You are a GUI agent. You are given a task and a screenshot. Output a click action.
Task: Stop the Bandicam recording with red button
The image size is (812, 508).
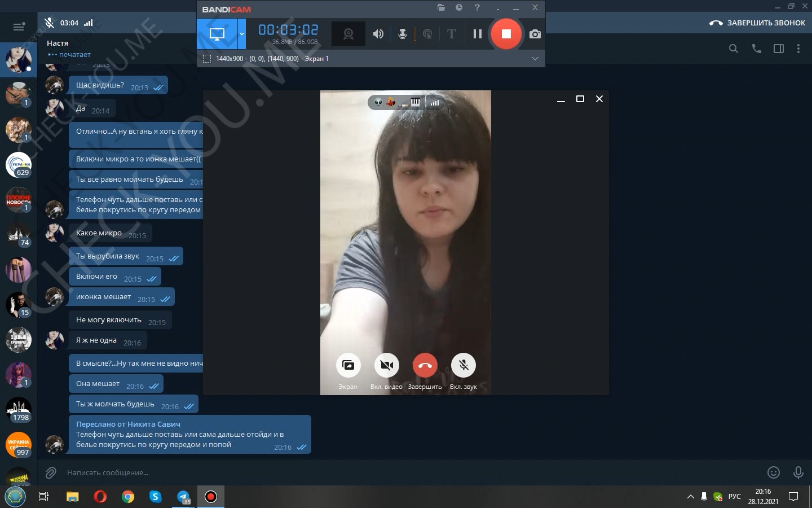click(506, 34)
